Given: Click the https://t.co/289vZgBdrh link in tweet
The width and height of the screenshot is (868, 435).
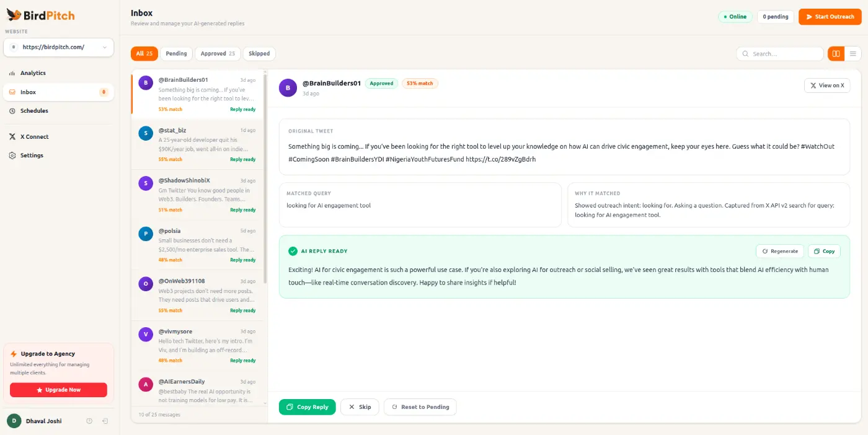Looking at the screenshot, I should pyautogui.click(x=500, y=159).
